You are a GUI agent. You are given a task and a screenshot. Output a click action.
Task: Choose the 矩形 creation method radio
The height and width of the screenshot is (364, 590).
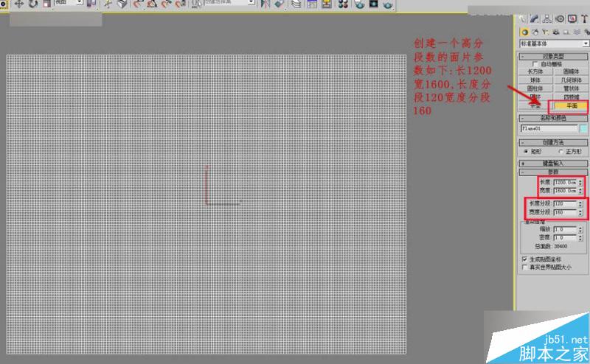coord(526,152)
